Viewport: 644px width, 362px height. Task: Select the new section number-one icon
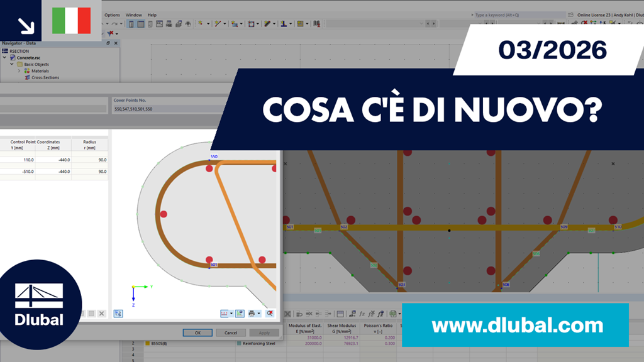[284, 24]
